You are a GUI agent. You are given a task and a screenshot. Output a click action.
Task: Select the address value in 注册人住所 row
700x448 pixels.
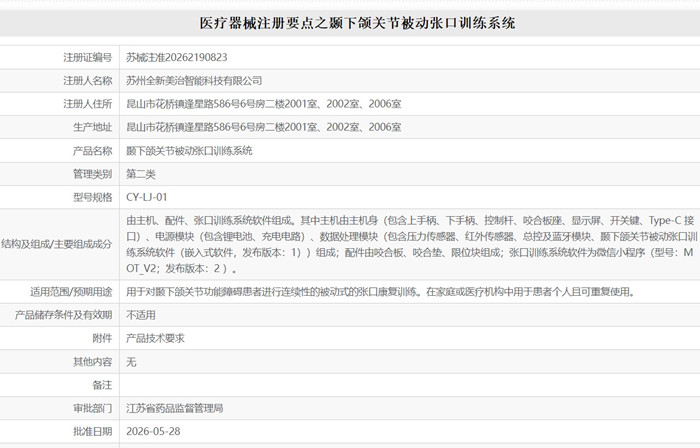(x=263, y=104)
